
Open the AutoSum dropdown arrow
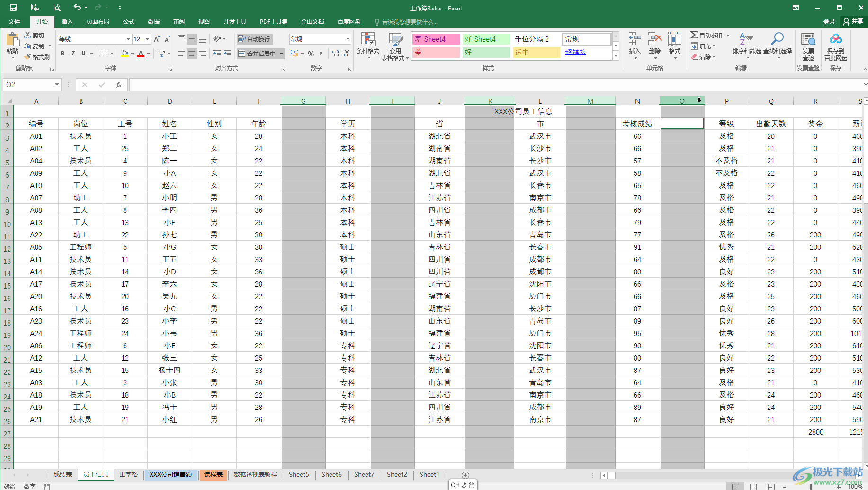728,35
